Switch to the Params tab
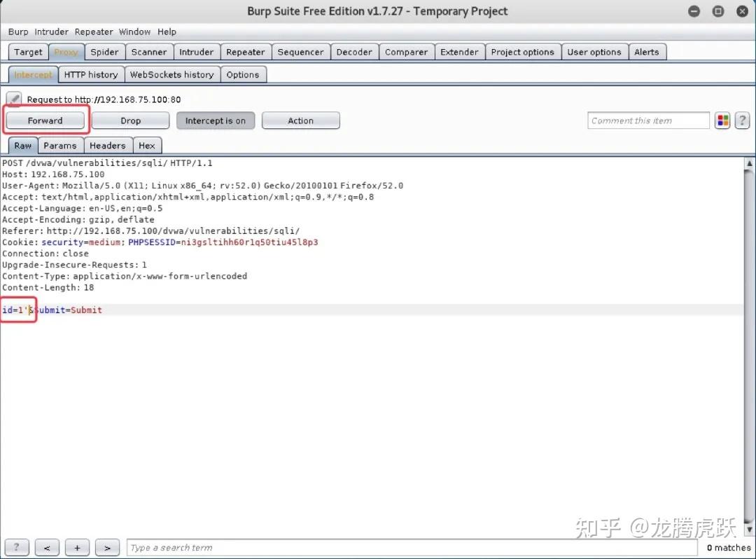This screenshot has width=756, height=559. 60,145
